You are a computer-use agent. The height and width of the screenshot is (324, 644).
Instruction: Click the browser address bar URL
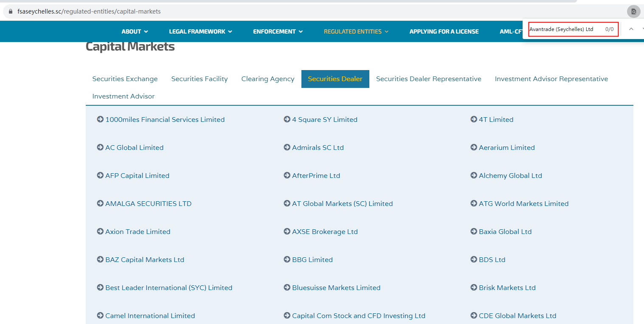[89, 11]
